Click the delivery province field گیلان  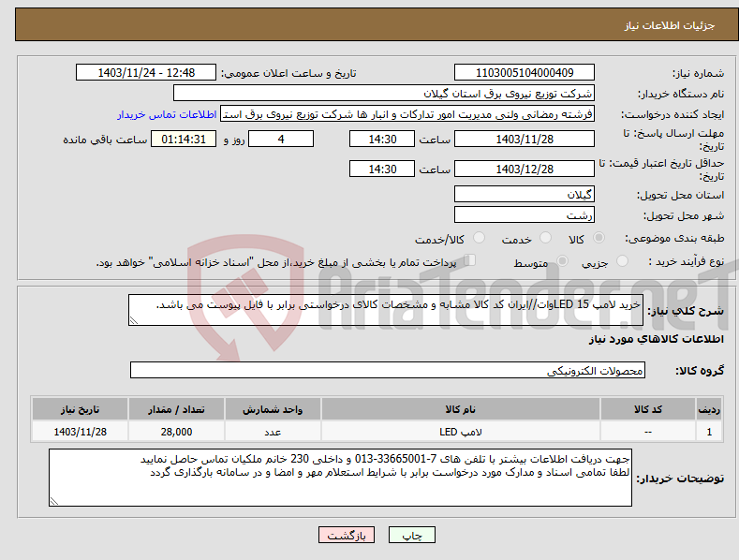pos(525,194)
